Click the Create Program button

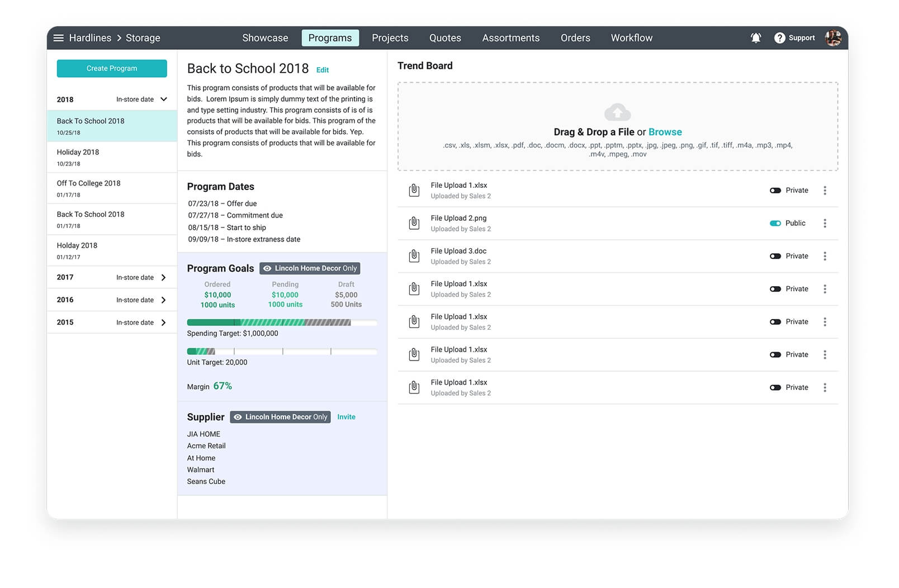click(111, 68)
